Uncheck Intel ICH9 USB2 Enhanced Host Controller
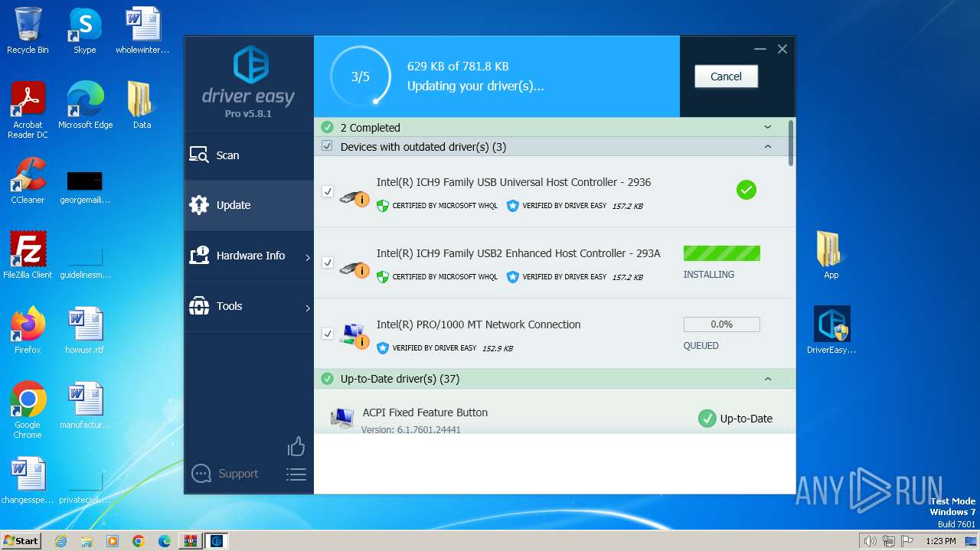 click(x=328, y=262)
